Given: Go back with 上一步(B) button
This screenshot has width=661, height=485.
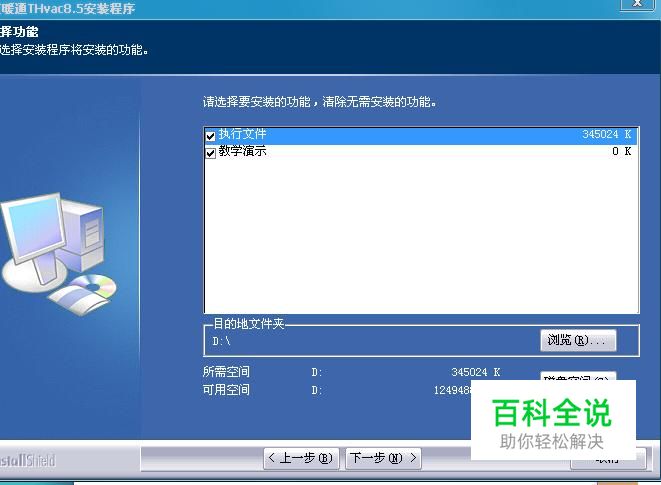Looking at the screenshot, I should pos(301,458).
